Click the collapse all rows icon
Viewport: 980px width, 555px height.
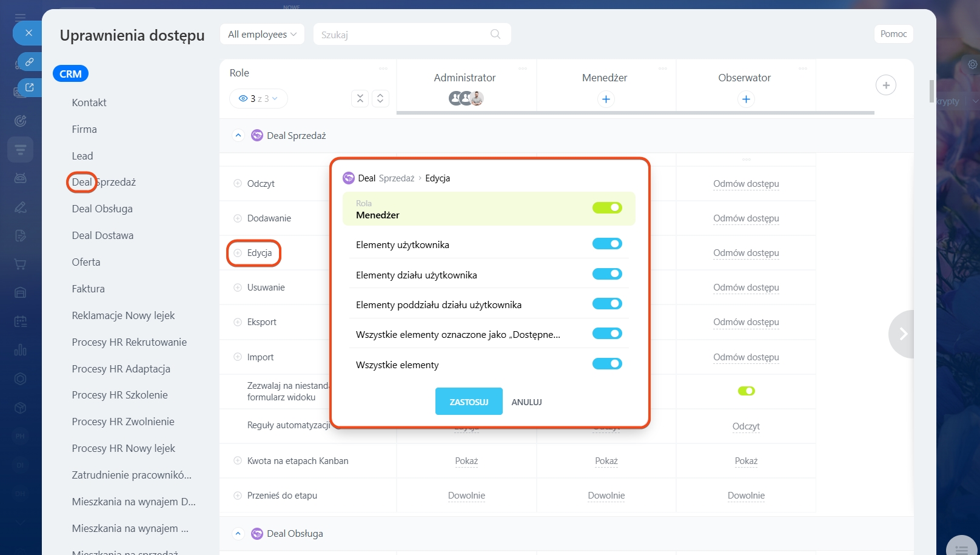click(360, 98)
